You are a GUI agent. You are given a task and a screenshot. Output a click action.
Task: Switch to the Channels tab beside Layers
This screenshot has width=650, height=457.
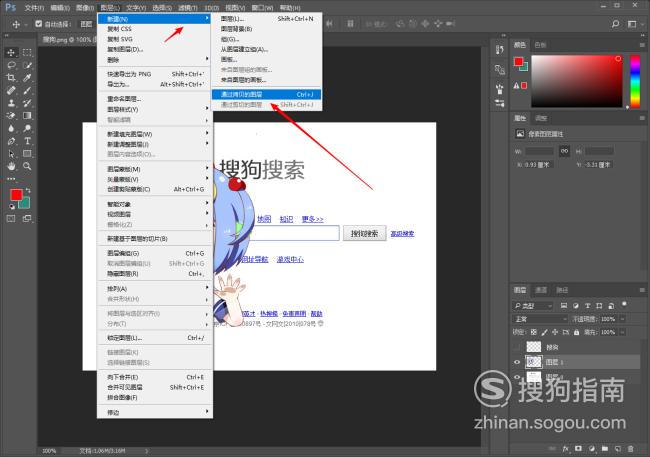(541, 290)
